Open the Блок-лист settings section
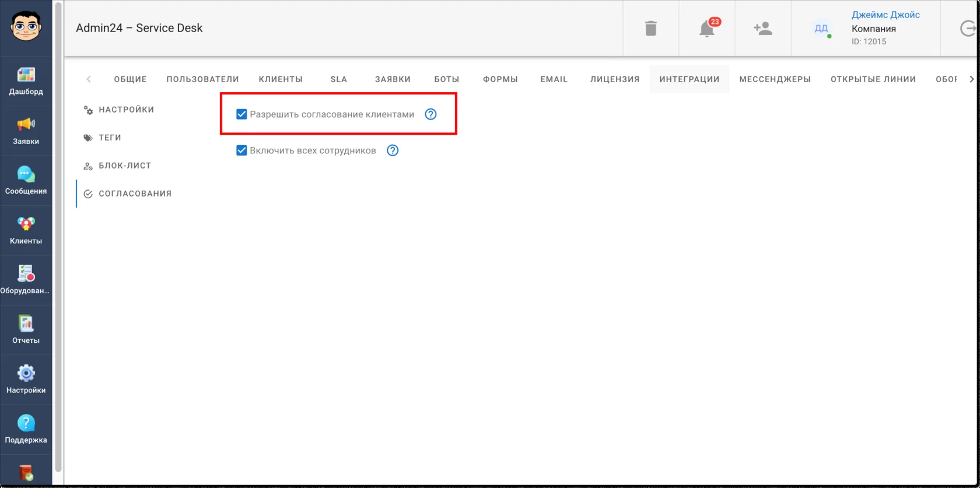This screenshot has height=488, width=980. [x=125, y=166]
